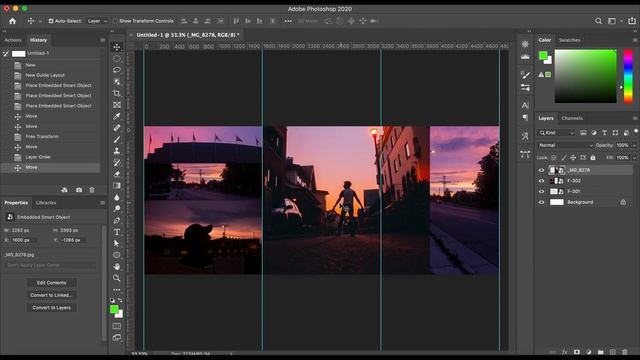The image size is (640, 360).
Task: Click Convert to Layers button
Action: pos(51,308)
